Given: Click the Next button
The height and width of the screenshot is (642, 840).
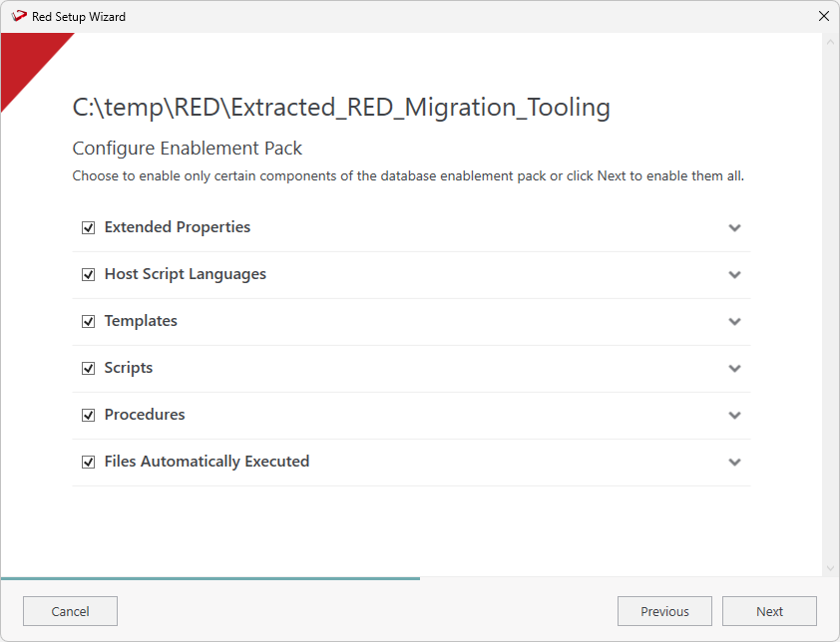Looking at the screenshot, I should (769, 611).
